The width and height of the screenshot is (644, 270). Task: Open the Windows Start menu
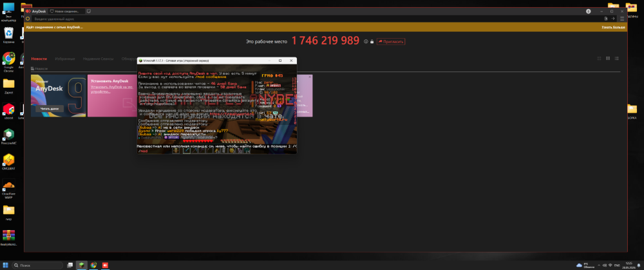point(6,265)
